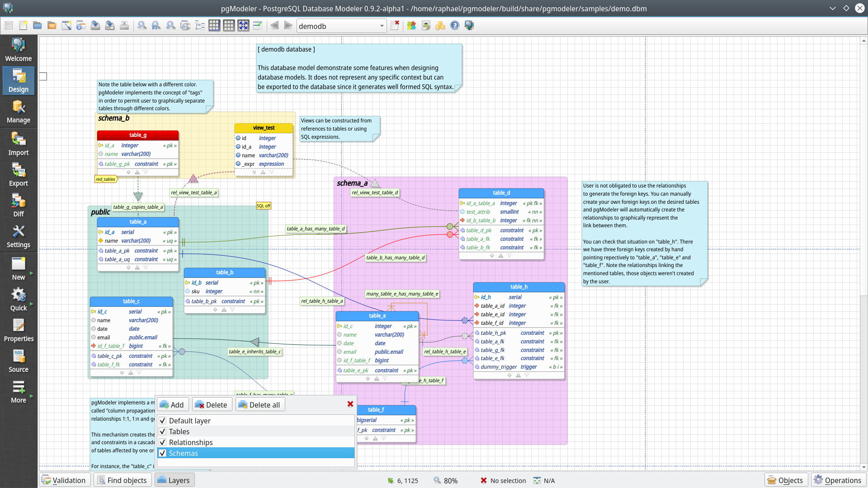Close the current model with red X page icon
Viewport: 868px width, 488px height.
click(x=395, y=25)
